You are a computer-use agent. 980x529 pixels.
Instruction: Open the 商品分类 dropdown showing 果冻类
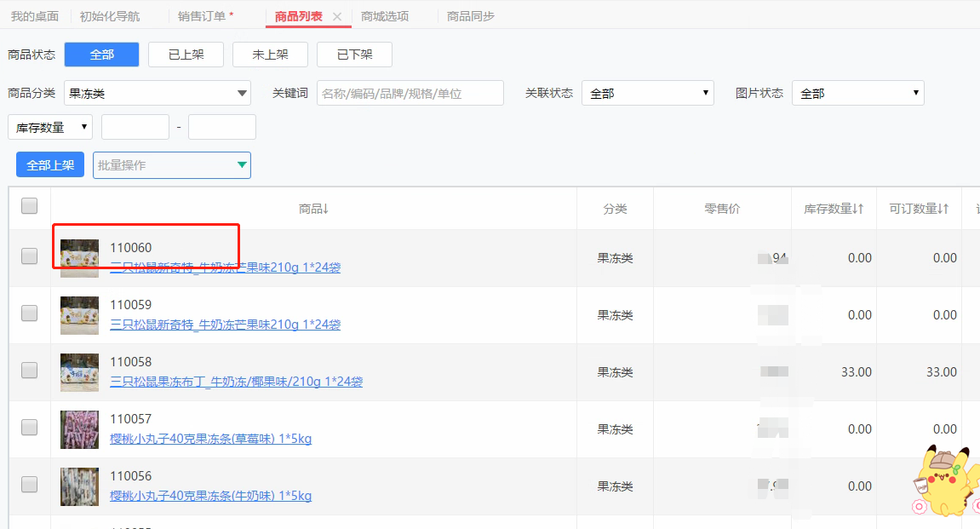(158, 93)
